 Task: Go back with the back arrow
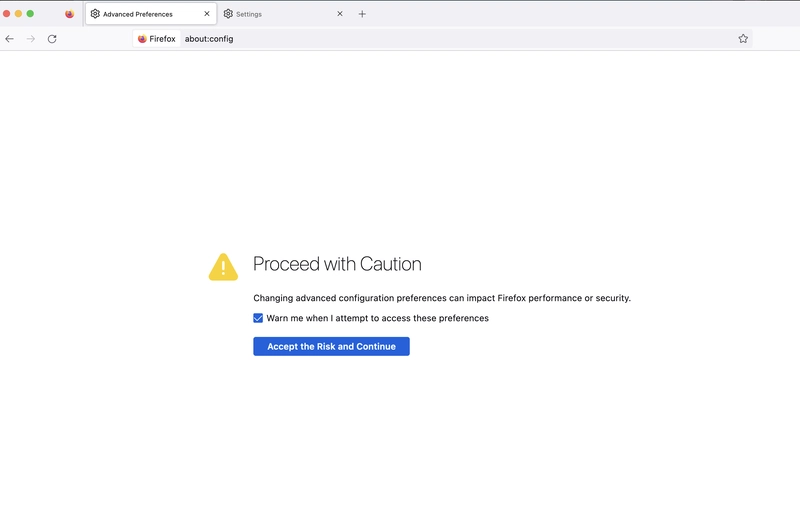pyautogui.click(x=9, y=39)
